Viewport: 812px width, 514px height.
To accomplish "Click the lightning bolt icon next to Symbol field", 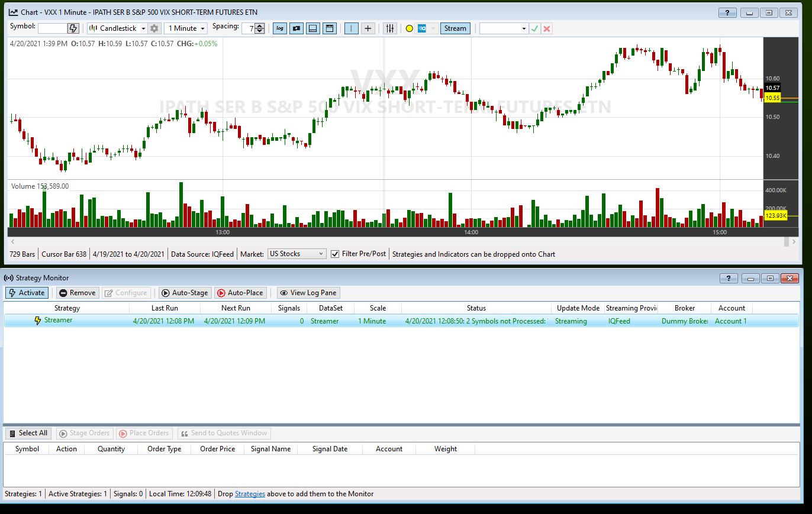I will (x=73, y=28).
